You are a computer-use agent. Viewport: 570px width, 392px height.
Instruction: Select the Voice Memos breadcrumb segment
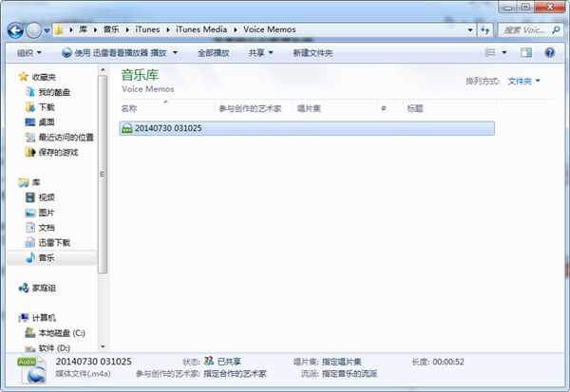point(270,29)
